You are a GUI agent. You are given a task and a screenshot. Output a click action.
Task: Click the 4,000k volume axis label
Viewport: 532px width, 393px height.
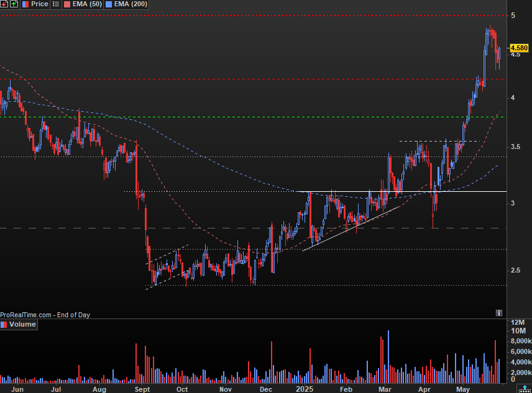(521, 363)
